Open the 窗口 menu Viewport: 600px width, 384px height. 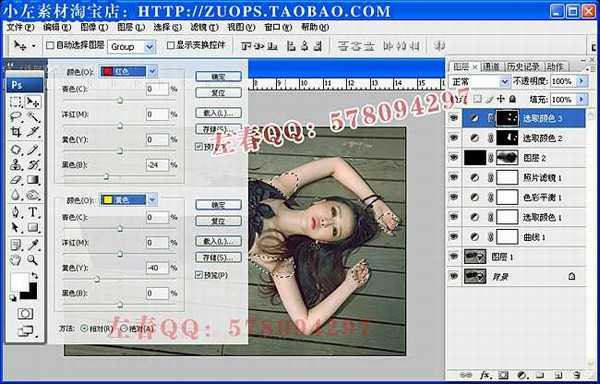point(278,28)
